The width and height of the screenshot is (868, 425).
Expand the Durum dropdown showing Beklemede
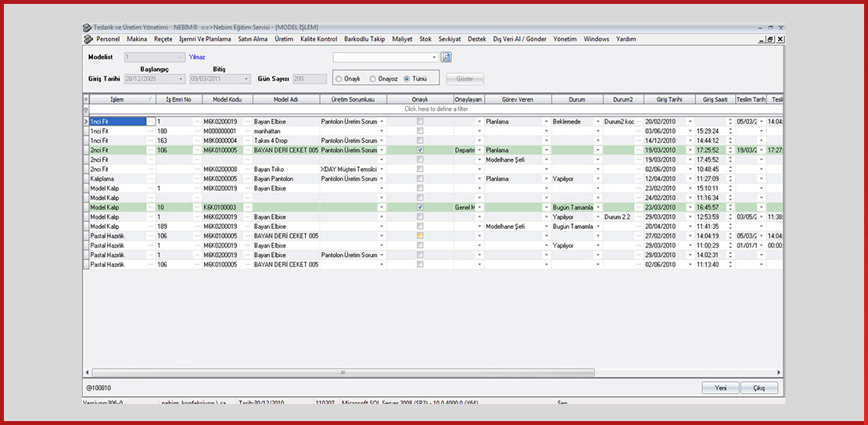click(597, 122)
